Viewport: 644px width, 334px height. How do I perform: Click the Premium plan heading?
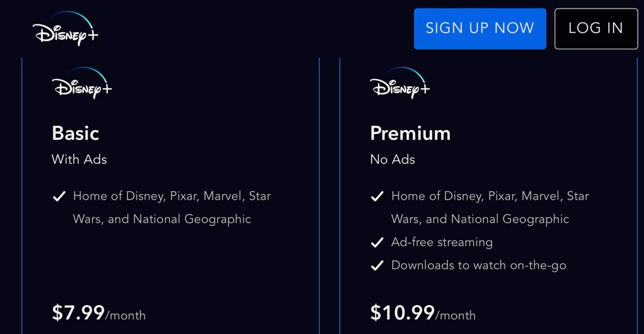410,133
